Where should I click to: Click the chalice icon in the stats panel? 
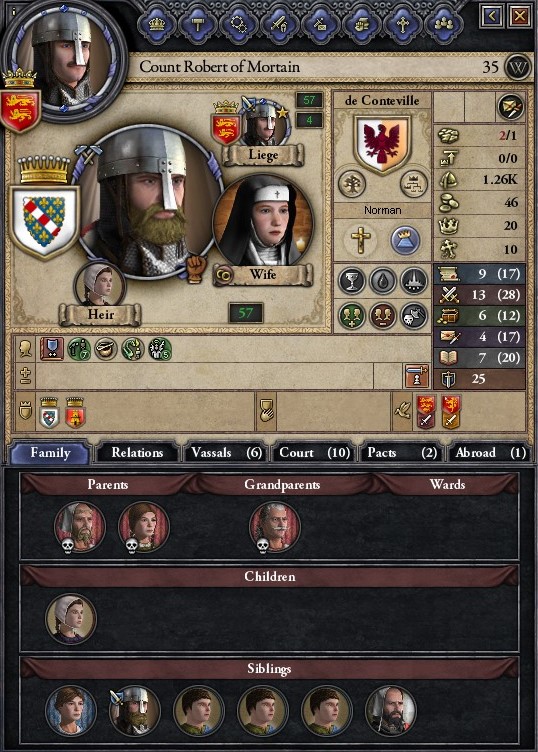pyautogui.click(x=352, y=281)
